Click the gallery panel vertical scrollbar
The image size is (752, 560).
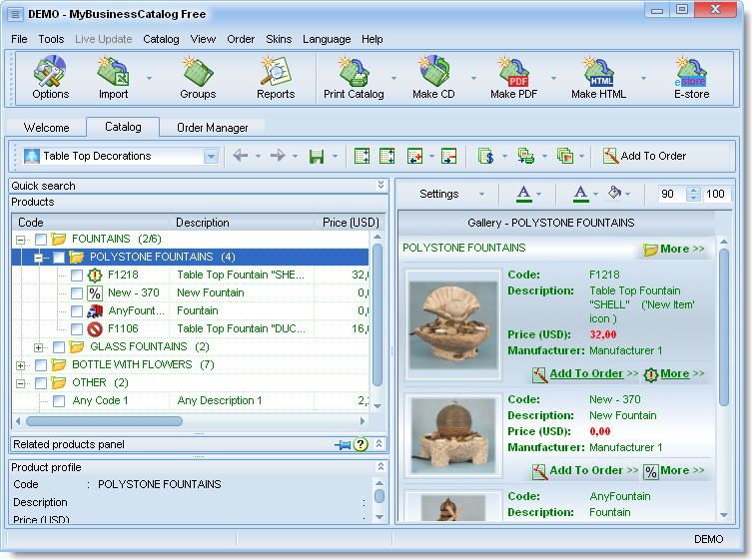tap(724, 326)
